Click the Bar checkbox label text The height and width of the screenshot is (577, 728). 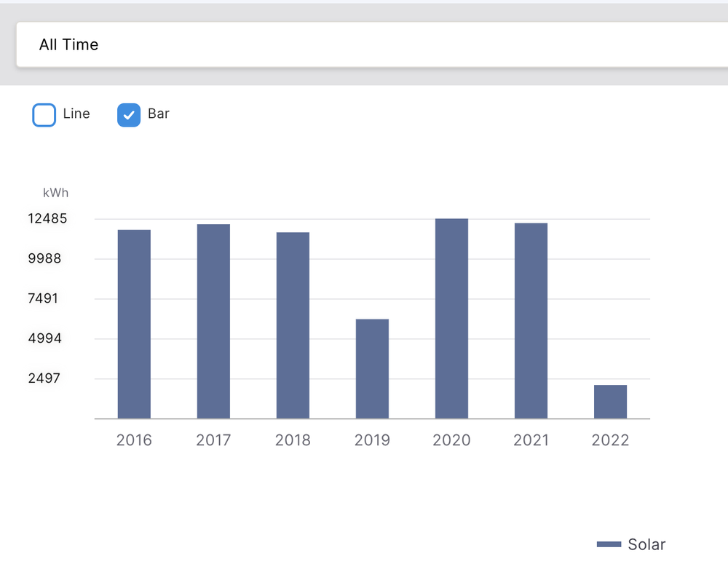coord(159,114)
